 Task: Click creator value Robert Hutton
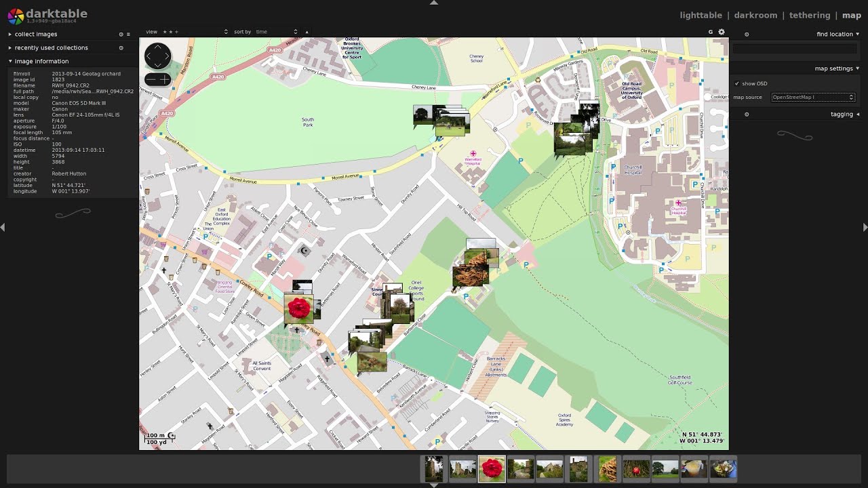click(x=69, y=174)
